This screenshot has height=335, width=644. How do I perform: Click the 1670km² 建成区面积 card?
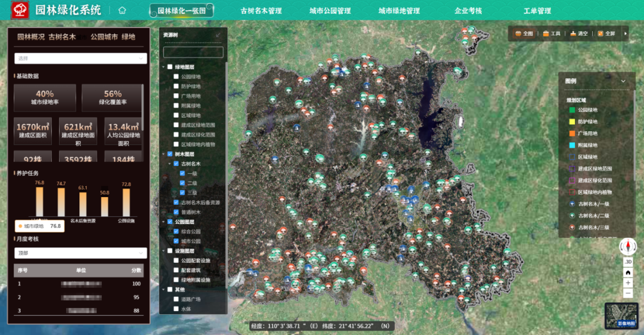click(33, 131)
